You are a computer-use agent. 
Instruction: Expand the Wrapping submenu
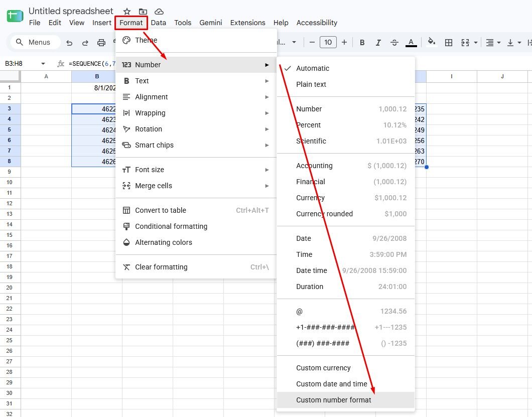[x=196, y=113]
